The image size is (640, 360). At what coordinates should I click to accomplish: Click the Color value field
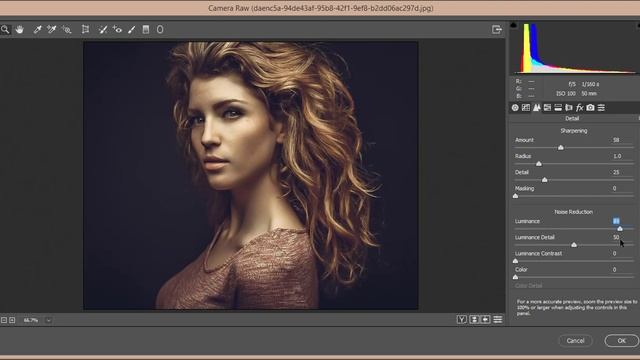(x=615, y=269)
